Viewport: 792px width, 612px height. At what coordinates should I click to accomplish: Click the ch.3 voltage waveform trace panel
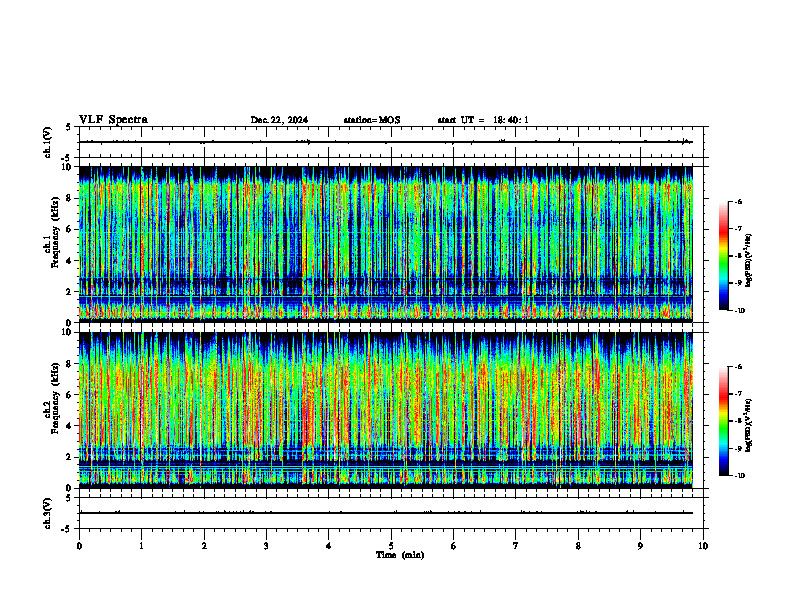click(393, 513)
